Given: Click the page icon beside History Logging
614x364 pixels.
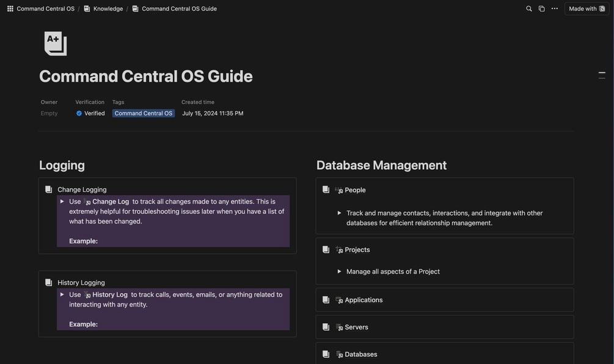Looking at the screenshot, I should pos(49,282).
